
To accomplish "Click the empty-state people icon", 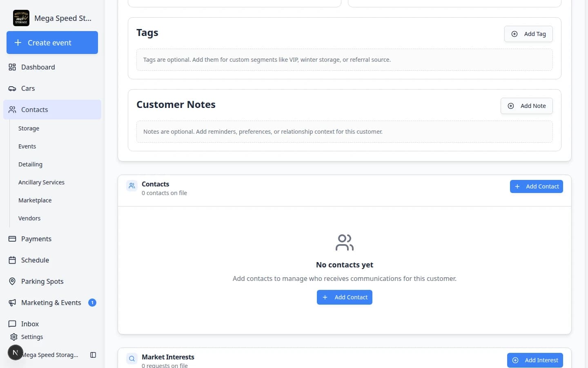I will click(x=345, y=242).
